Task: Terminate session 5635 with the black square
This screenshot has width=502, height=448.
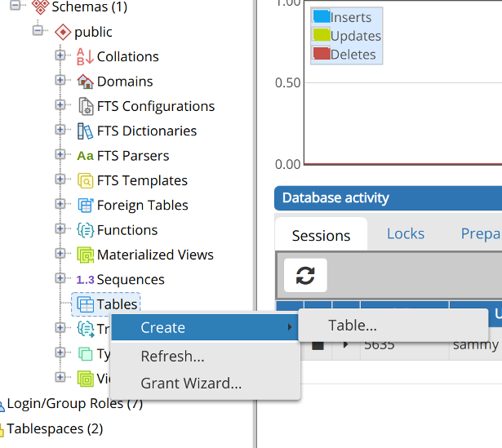Action: click(x=318, y=345)
